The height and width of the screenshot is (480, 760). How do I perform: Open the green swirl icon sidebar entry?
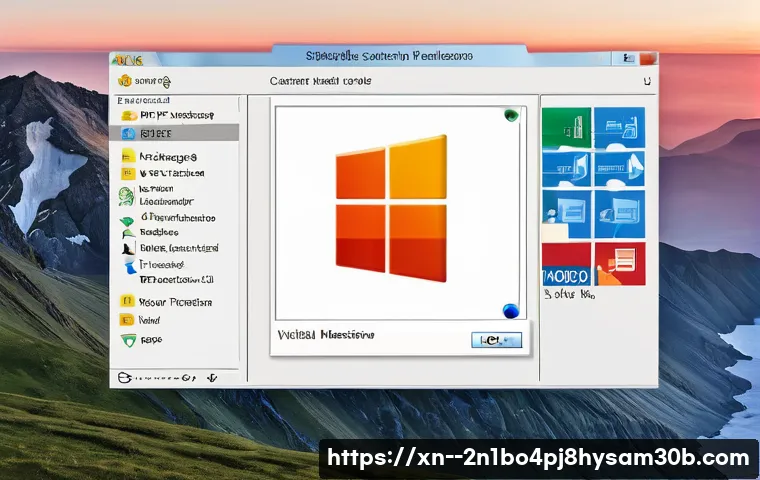coord(127,197)
